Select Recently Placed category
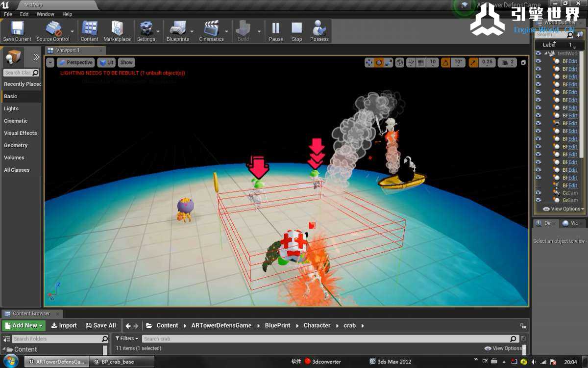588x368 pixels. point(23,84)
